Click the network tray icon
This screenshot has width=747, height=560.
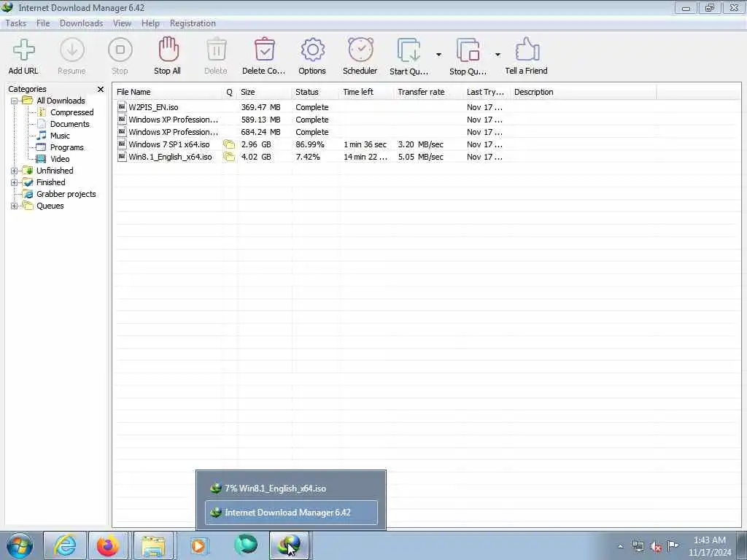[638, 546]
